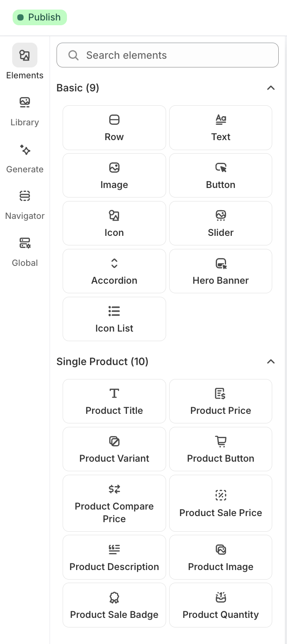Add the Icon List element
Screen dimensions: 287x644
point(114,319)
